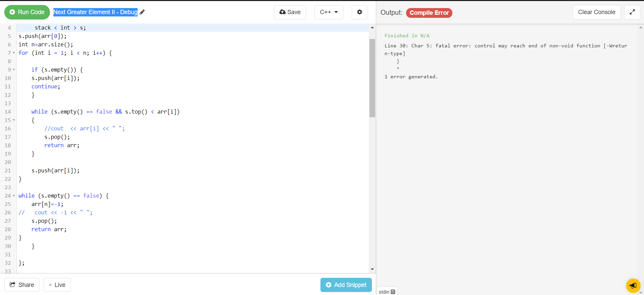Expand the console with the arrows icon

[632, 12]
